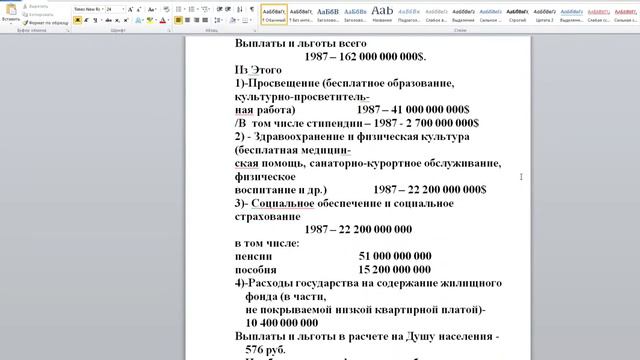The height and width of the screenshot is (360, 640).
Task: Open the Times New Roman font name dropdown
Action: (x=102, y=9)
